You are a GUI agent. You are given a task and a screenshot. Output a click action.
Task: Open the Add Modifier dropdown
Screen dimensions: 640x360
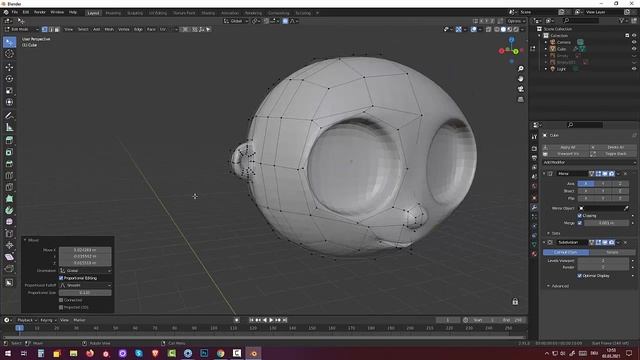(x=589, y=162)
